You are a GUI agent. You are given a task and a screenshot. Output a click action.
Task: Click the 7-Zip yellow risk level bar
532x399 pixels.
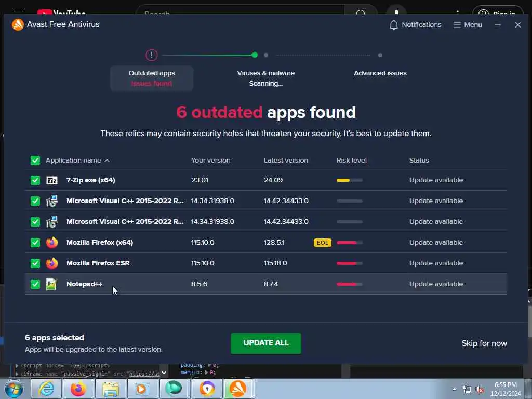[x=350, y=180]
